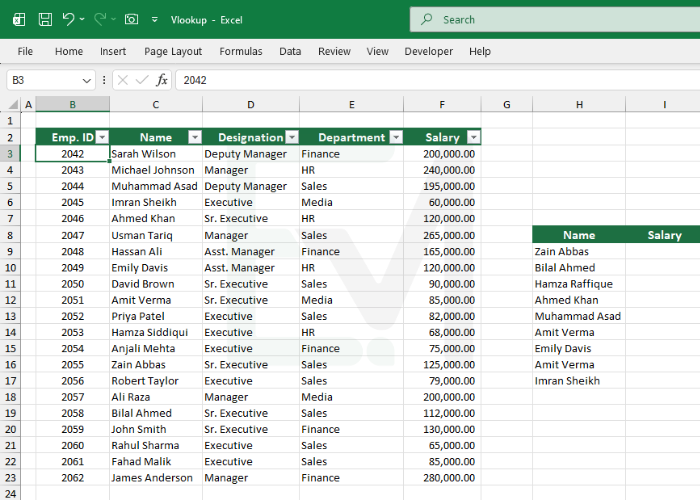
Task: Open Customize Quick Access Toolbar menu
Action: pyautogui.click(x=154, y=20)
